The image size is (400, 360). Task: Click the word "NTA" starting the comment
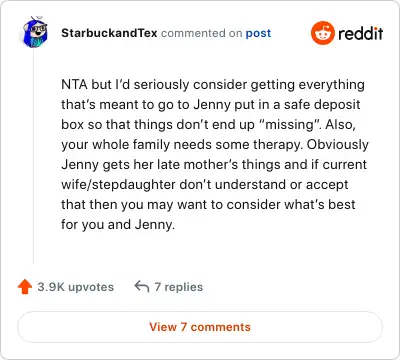pyautogui.click(x=74, y=84)
